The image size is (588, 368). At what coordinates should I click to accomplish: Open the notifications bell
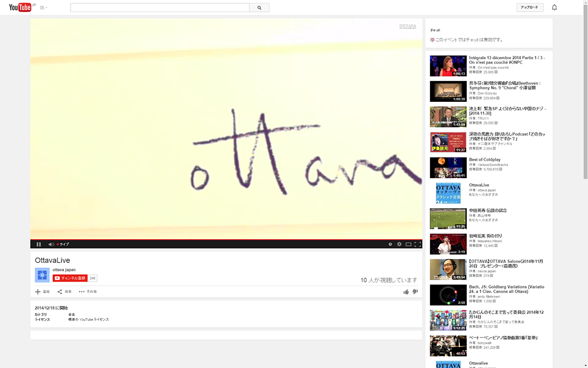point(554,7)
